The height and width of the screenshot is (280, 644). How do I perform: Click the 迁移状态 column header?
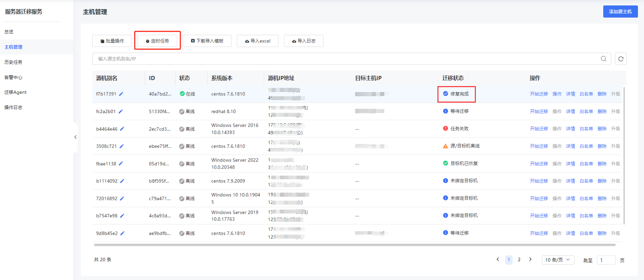(453, 78)
